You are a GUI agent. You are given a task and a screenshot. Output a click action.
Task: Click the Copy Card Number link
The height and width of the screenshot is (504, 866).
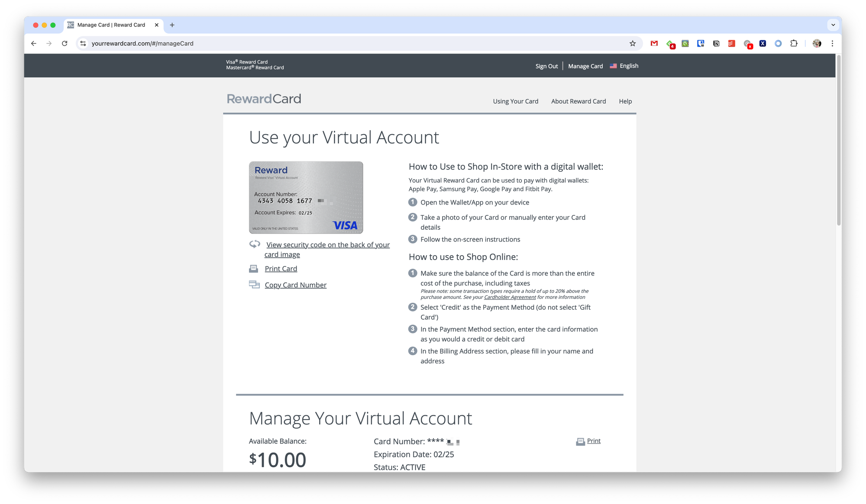coord(295,285)
